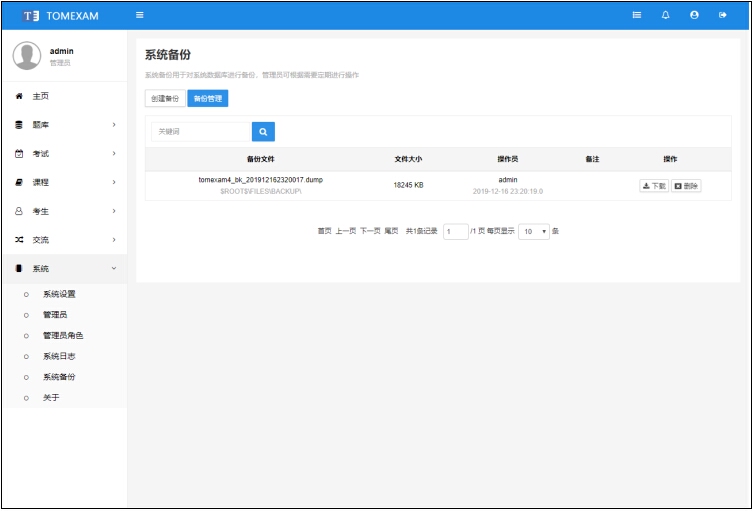
Task: Open 系统设置 submenu item
Action: coord(59,294)
